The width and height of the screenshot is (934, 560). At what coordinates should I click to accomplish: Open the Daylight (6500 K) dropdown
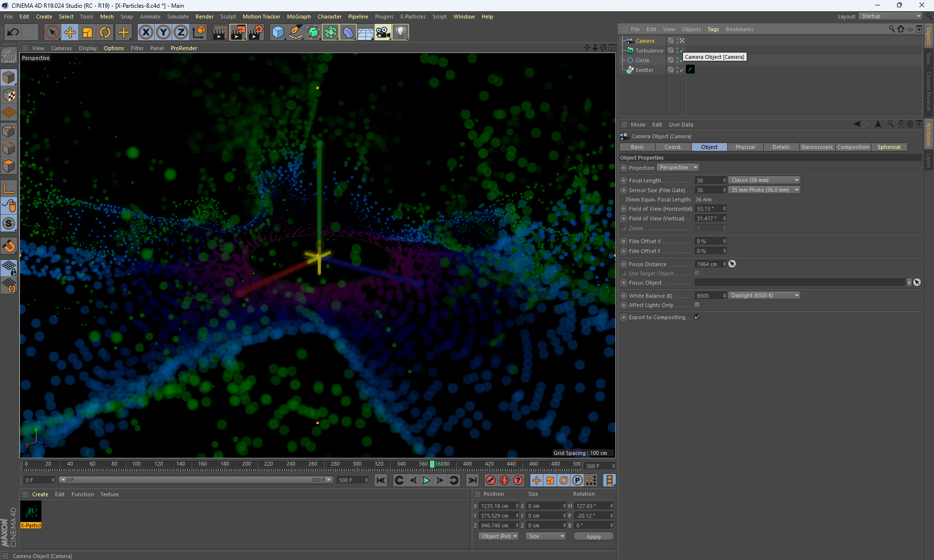pyautogui.click(x=764, y=295)
